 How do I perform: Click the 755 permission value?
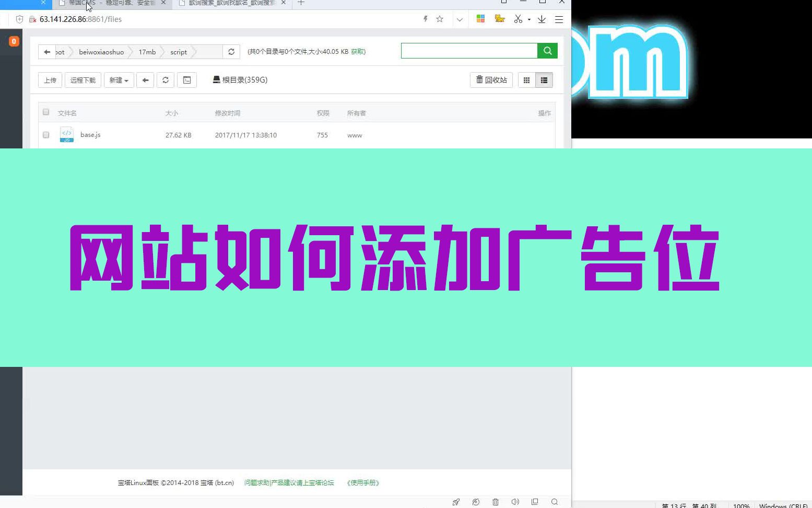[x=322, y=135]
